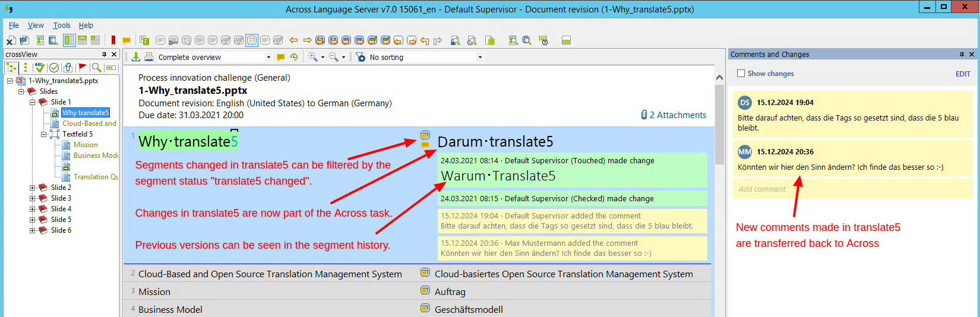Viewport: 980px width, 317px height.
Task: Enable the Show changes checkbox
Action: (741, 74)
